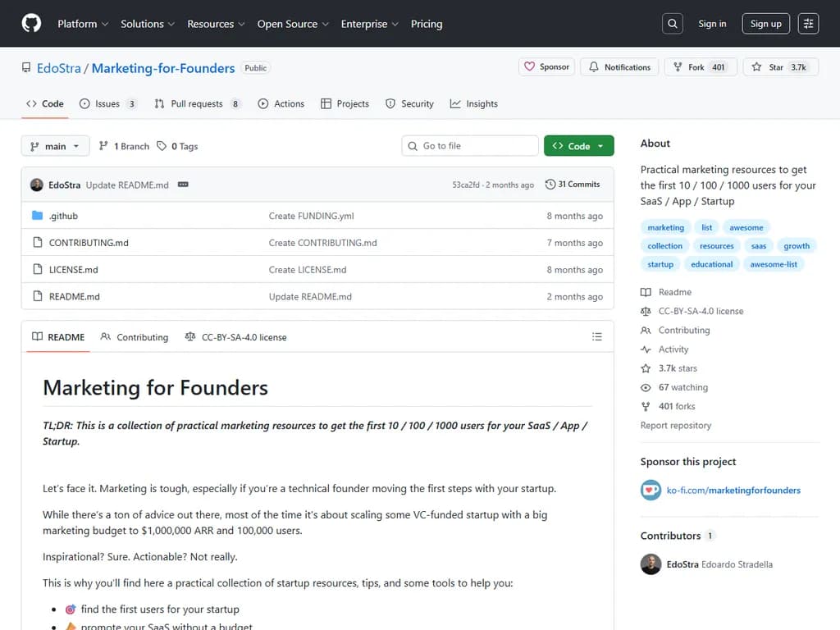Open the .github folder
The image size is (840, 630).
(63, 216)
